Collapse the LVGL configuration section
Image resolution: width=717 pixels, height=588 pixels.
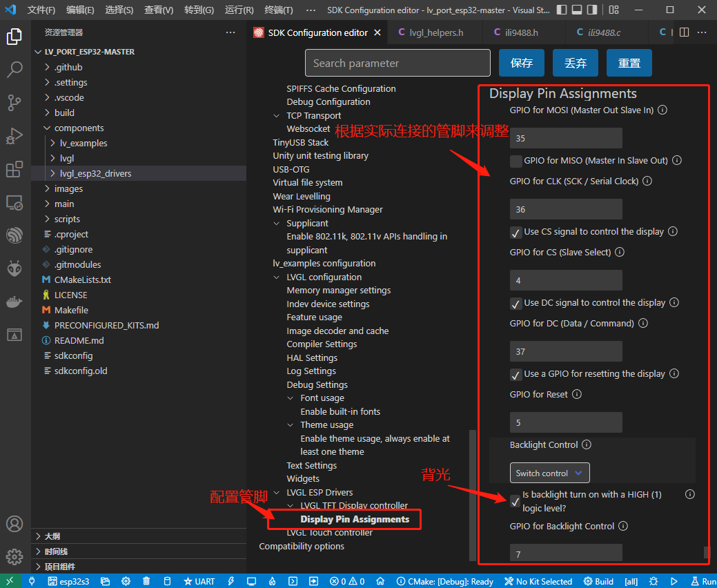(276, 277)
